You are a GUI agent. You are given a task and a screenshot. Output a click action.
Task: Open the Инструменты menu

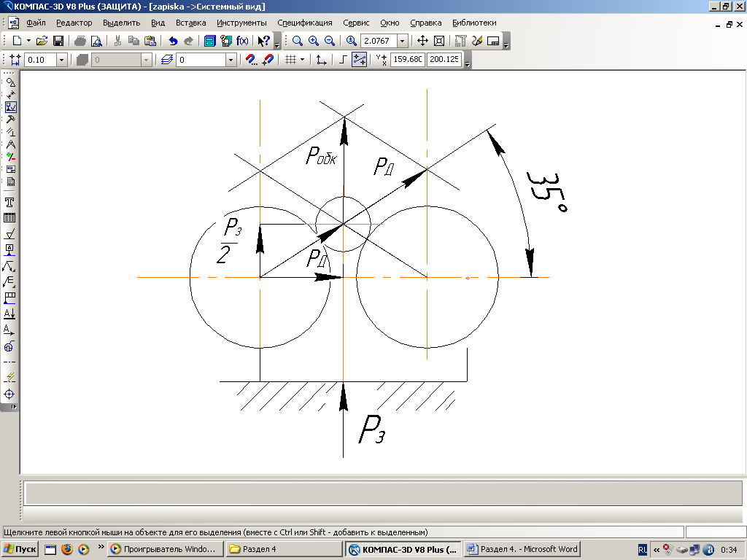[x=241, y=23]
